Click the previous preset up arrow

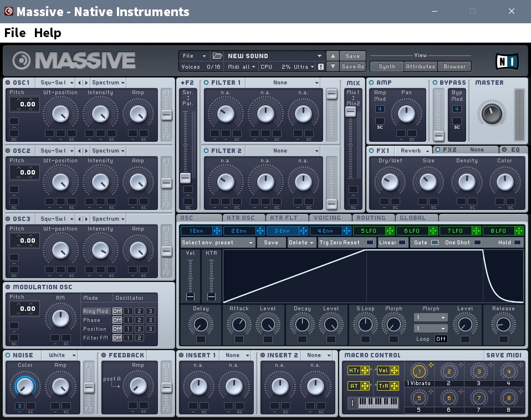tap(333, 56)
